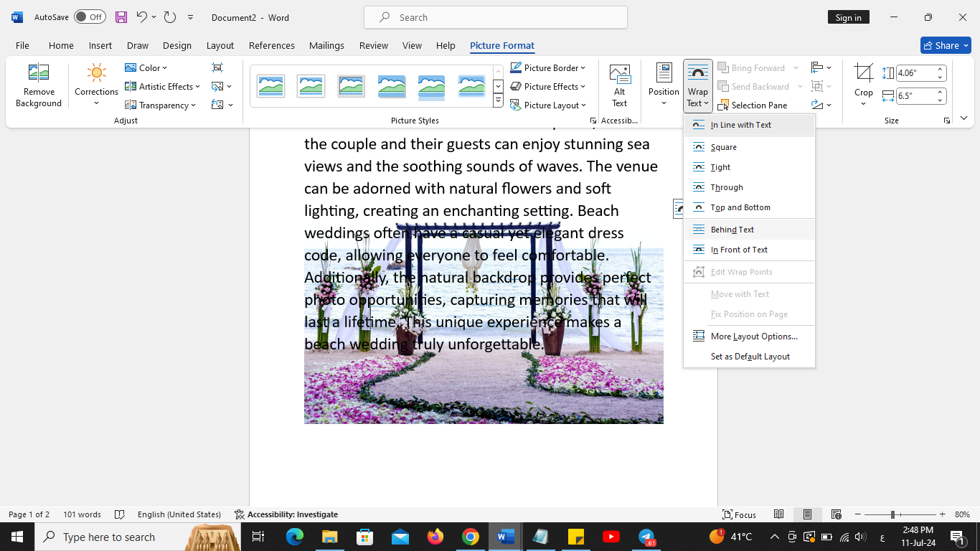The width and height of the screenshot is (980, 551).
Task: Click the Redo icon
Action: [x=170, y=17]
